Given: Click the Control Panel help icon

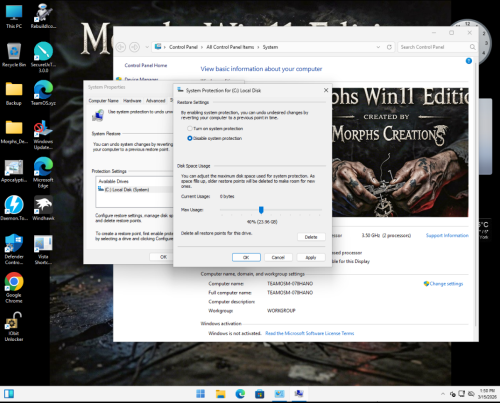Looking at the screenshot, I should click(x=469, y=61).
